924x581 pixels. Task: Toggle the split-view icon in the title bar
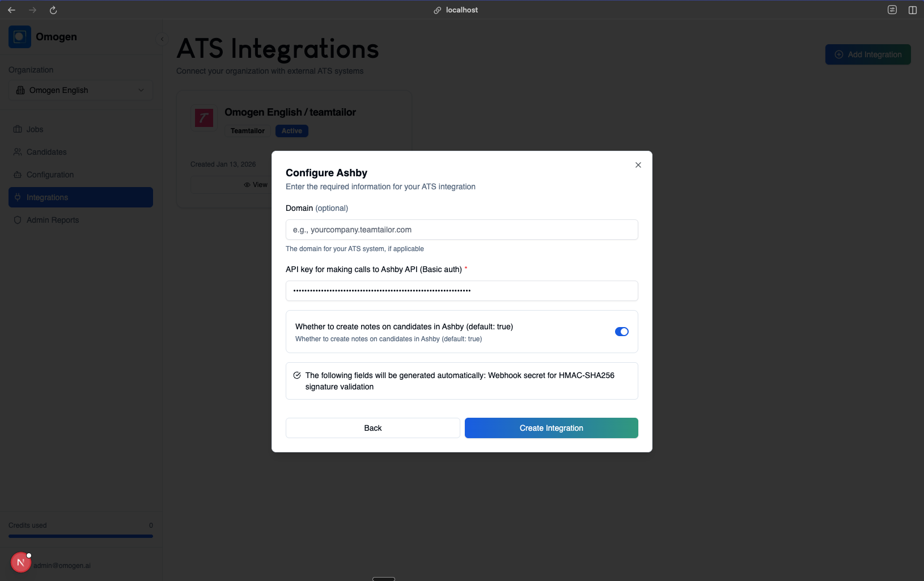[912, 10]
